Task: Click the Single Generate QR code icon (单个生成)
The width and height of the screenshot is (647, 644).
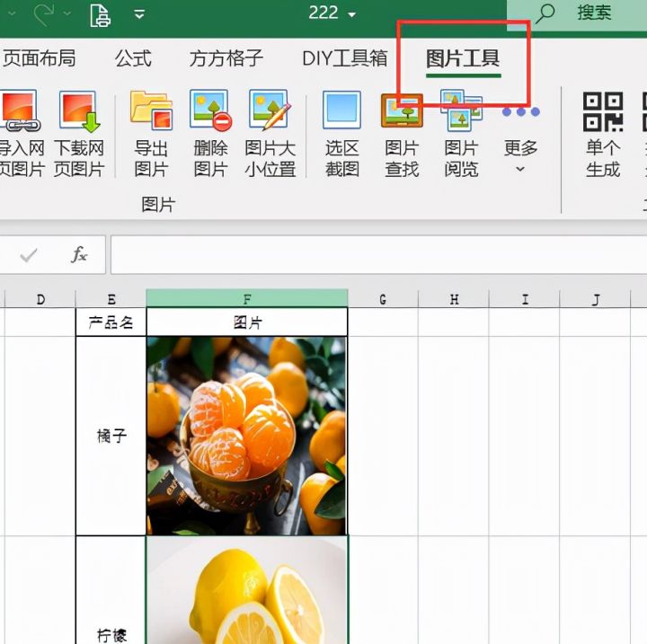Action: click(603, 111)
